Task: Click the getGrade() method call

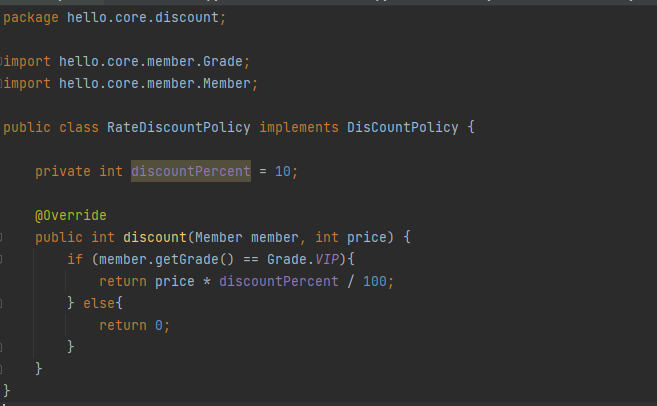Action: (194, 259)
